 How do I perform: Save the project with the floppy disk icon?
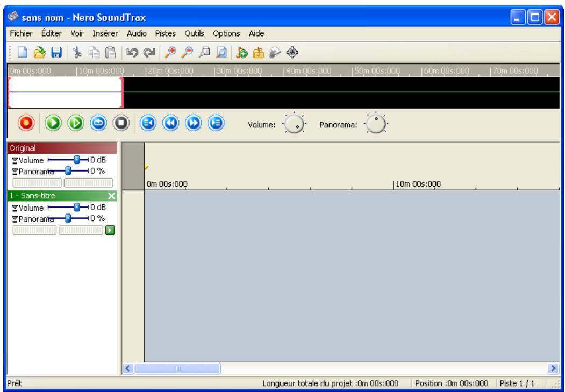[56, 53]
